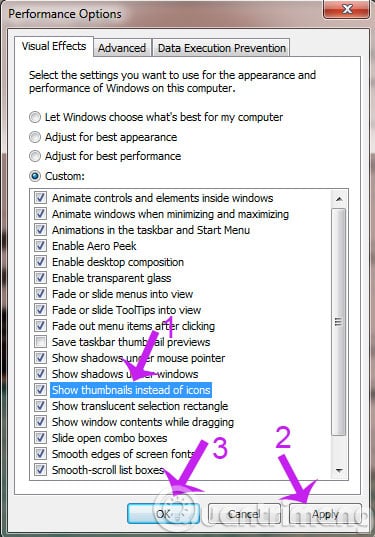Choose Adjust for best appearance
Viewport: 375px width, 537px height.
pos(35,137)
